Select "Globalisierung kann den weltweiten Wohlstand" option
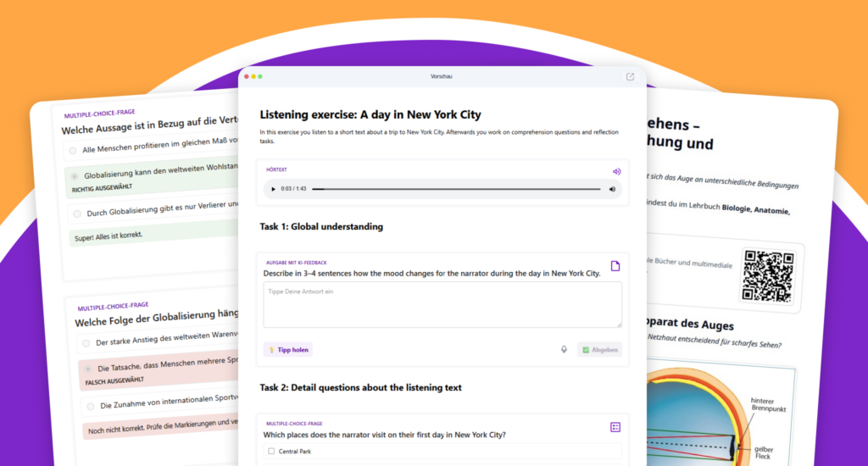 [75, 176]
